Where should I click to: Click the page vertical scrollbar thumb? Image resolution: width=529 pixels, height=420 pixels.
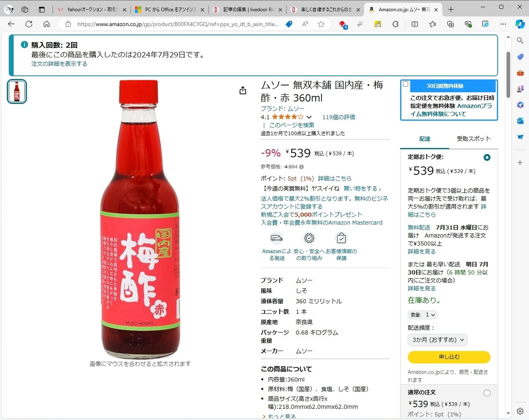tap(508, 74)
